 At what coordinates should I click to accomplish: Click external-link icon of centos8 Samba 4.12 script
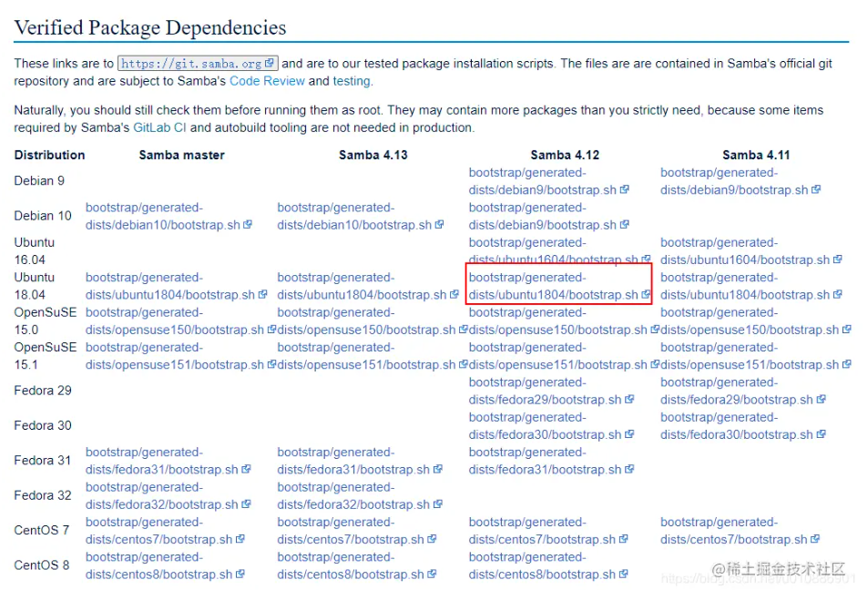coord(623,573)
